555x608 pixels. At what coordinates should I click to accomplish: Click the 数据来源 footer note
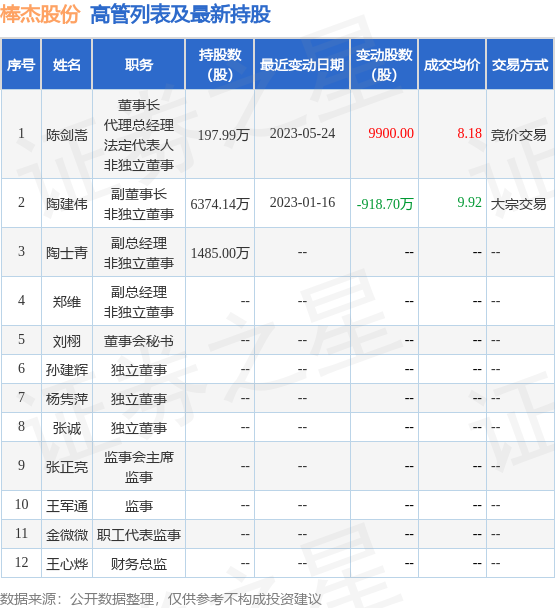point(161,599)
